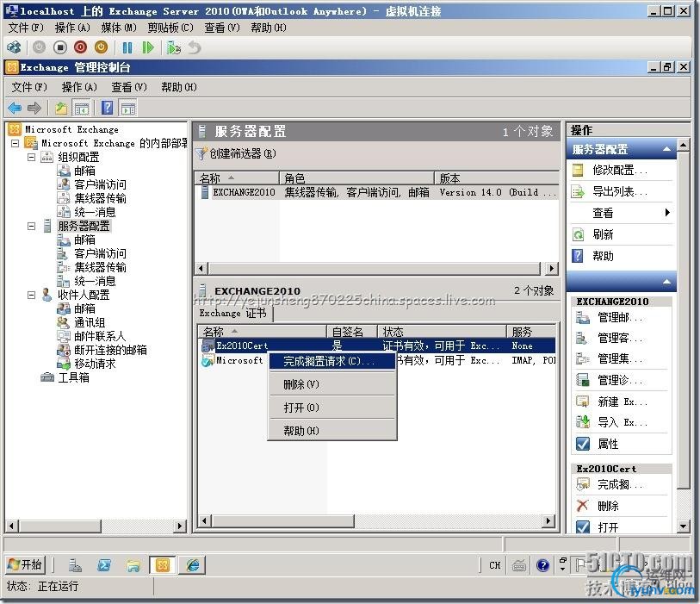Click the orange VM save-state icon

(x=102, y=47)
